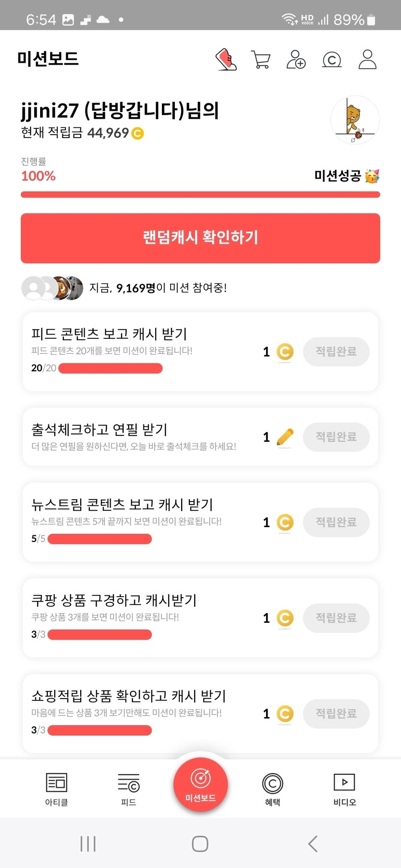Open the 혜택 tab
The width and height of the screenshot is (401, 868).
click(x=272, y=789)
